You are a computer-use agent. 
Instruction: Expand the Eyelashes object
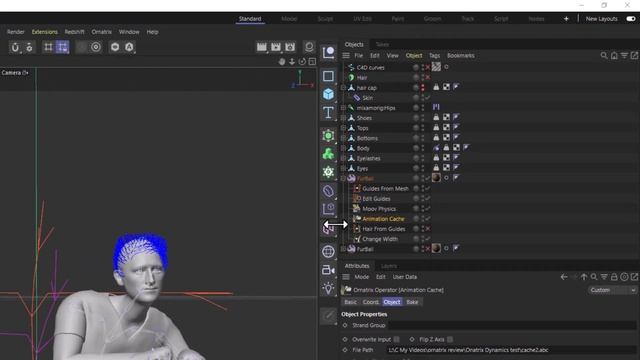point(343,158)
